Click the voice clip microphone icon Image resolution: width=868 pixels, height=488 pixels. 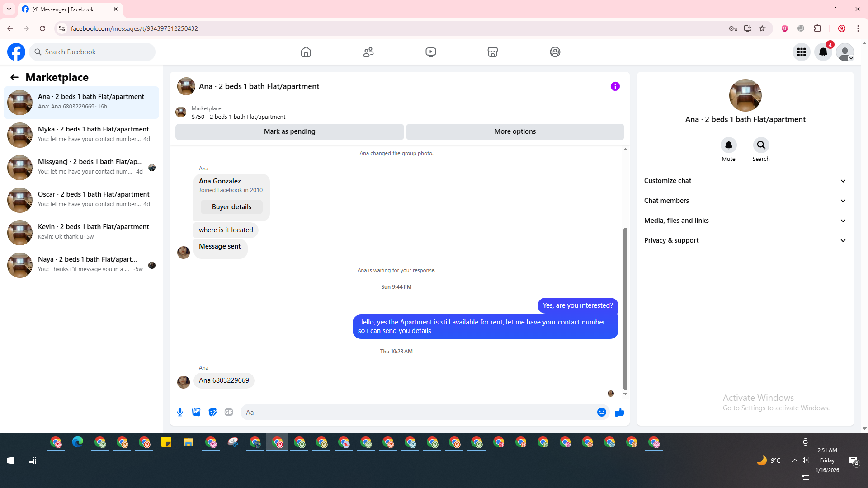coord(180,412)
